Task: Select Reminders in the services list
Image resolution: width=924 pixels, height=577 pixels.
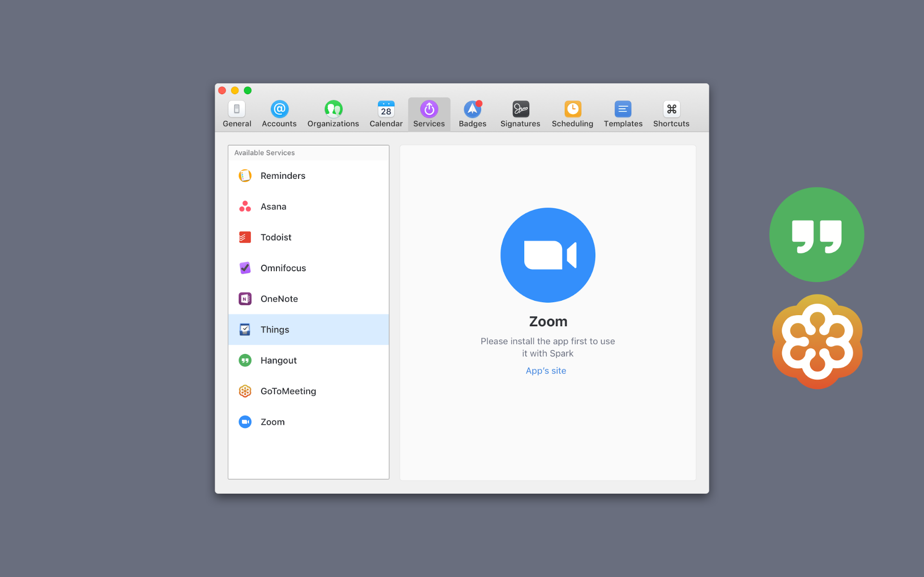Action: pyautogui.click(x=282, y=176)
